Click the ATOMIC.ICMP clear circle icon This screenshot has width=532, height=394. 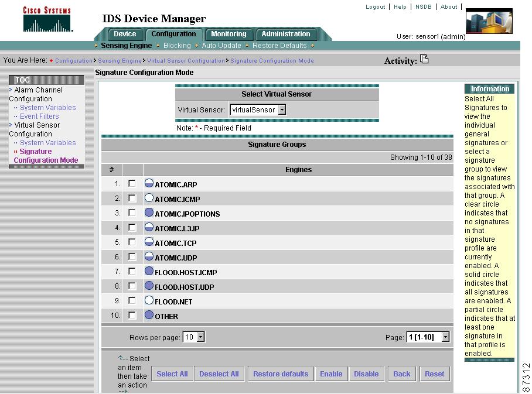[149, 198]
